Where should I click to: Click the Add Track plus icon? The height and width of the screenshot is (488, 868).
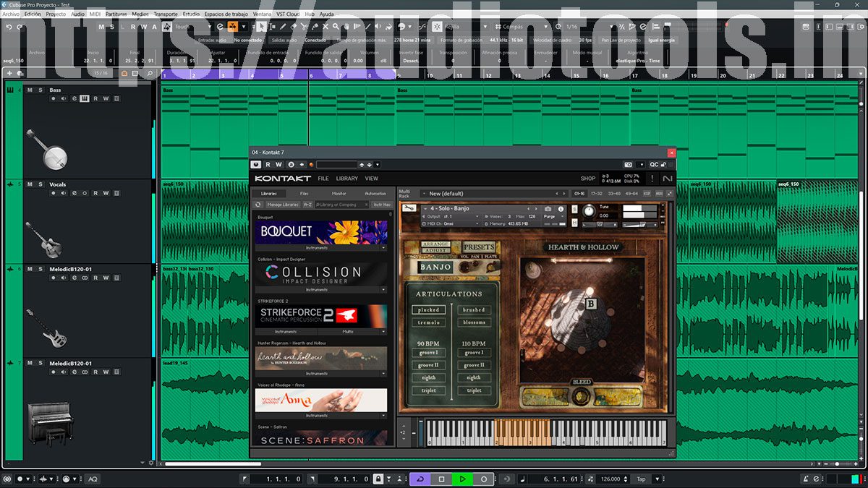9,73
